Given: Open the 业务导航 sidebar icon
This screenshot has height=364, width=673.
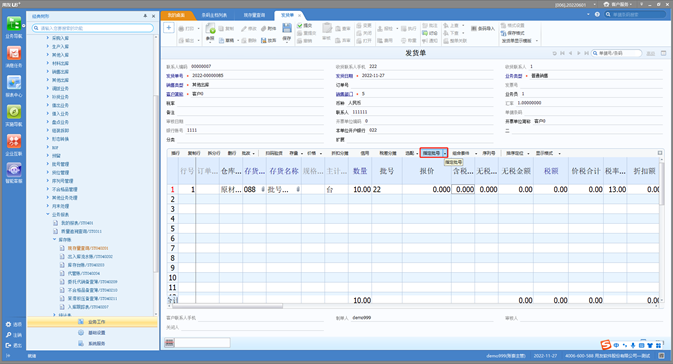Looking at the screenshot, I should tap(14, 24).
